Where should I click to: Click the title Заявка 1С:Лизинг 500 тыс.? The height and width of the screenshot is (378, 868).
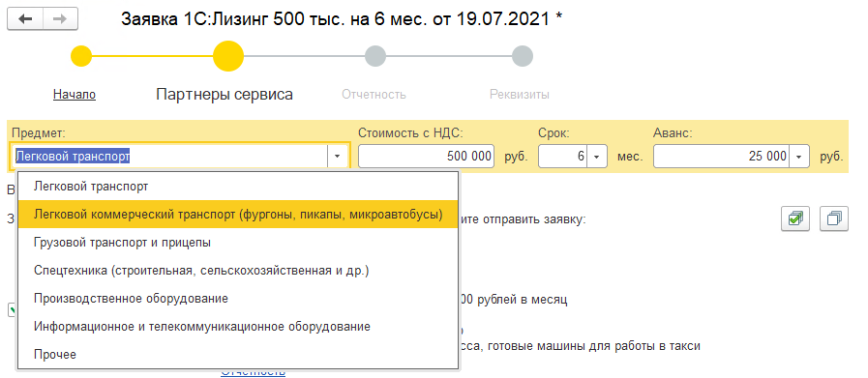click(x=342, y=19)
